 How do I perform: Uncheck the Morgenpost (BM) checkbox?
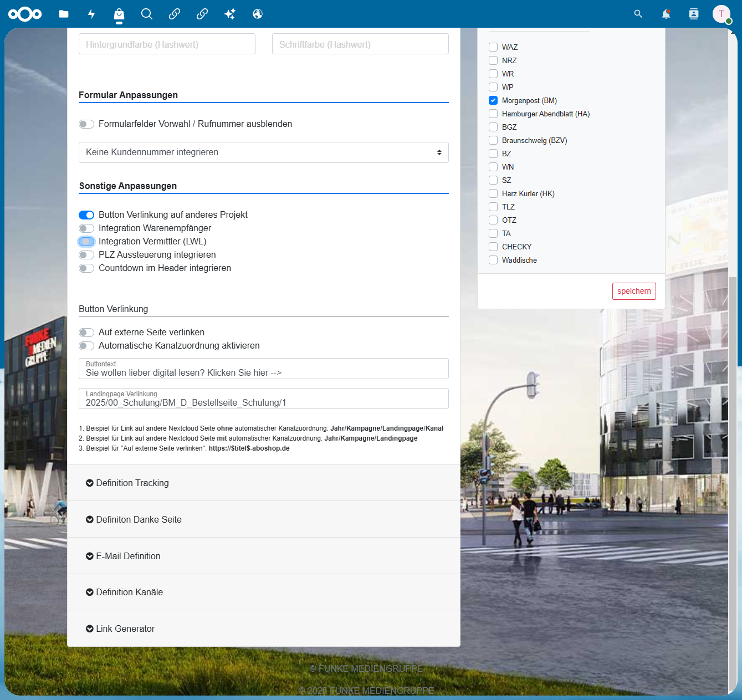493,100
